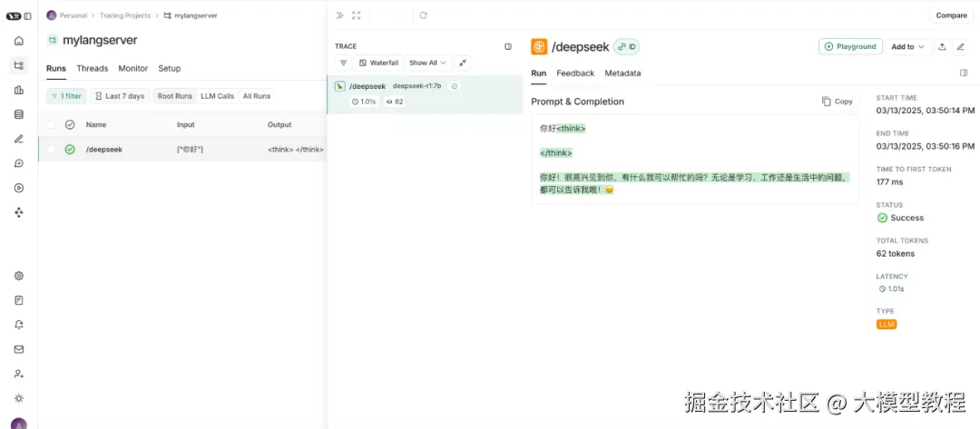980x429 pixels.
Task: Copy the prompt and completion
Action: (838, 102)
